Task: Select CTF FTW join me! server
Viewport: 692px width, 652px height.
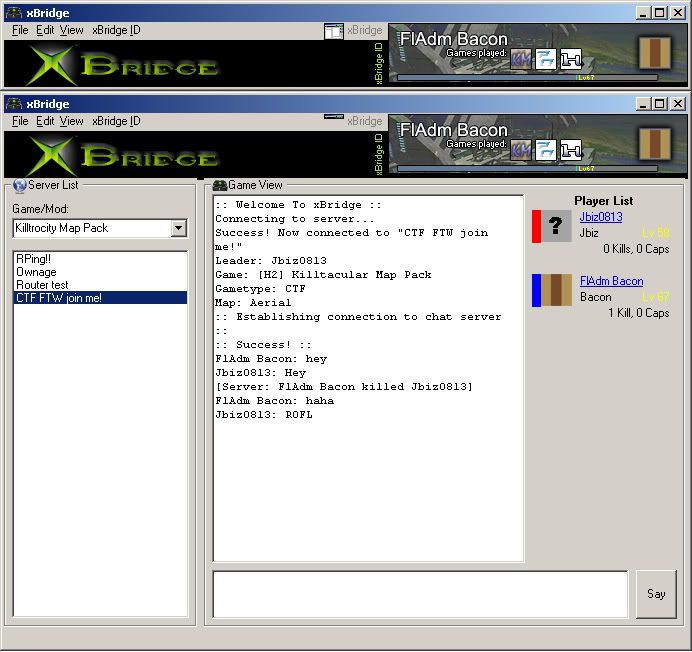Action: [100, 298]
